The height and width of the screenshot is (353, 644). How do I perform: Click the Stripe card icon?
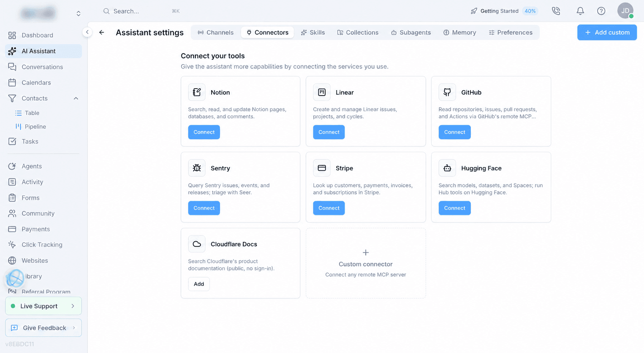click(x=322, y=168)
